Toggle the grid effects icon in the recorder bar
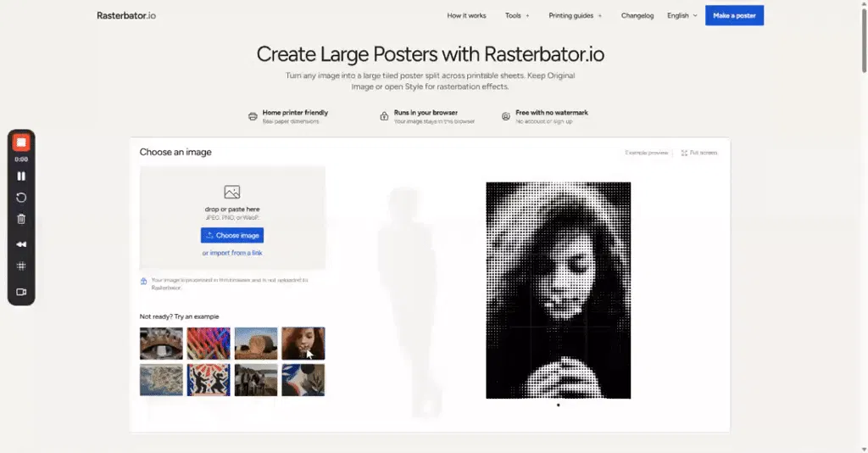868x453 pixels. pos(21,266)
